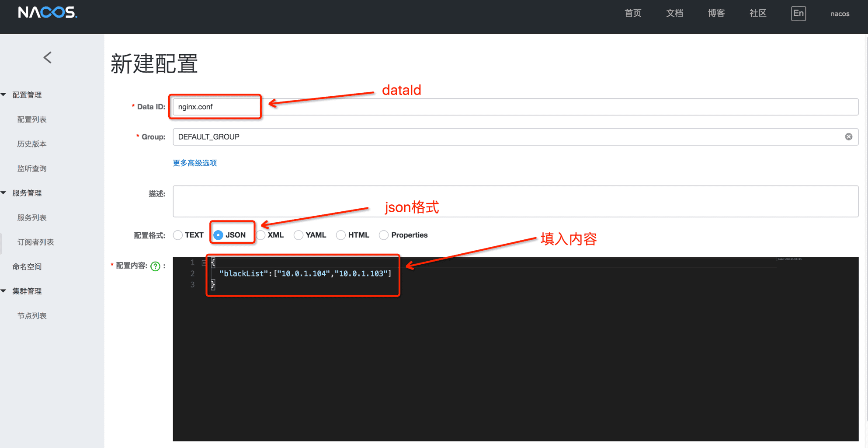This screenshot has height=448, width=868.
Task: Open nacos user menu
Action: [840, 14]
